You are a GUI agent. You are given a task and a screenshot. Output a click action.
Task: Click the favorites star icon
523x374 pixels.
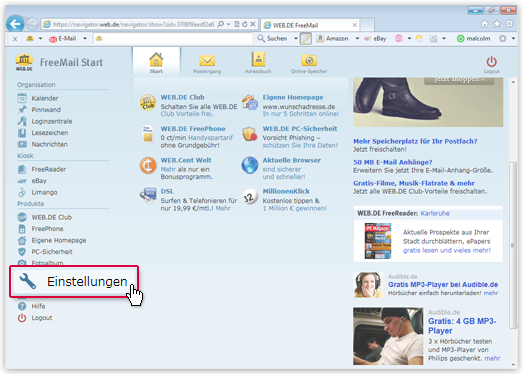[497, 24]
